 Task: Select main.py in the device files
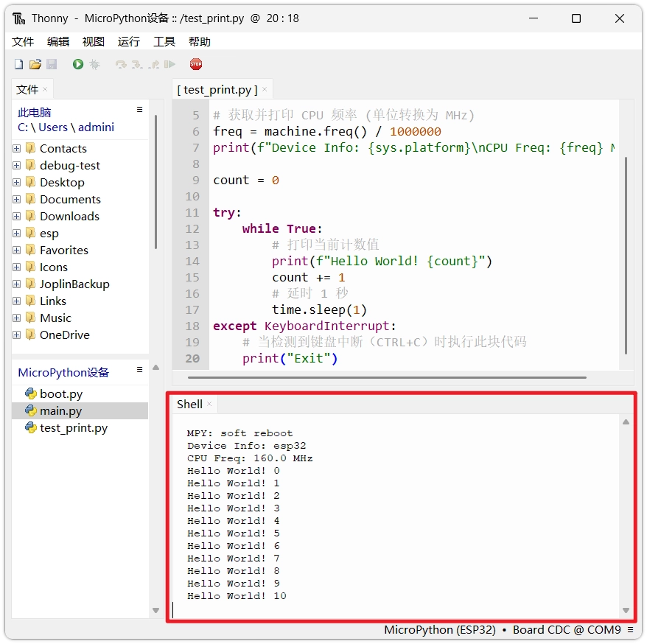point(60,411)
